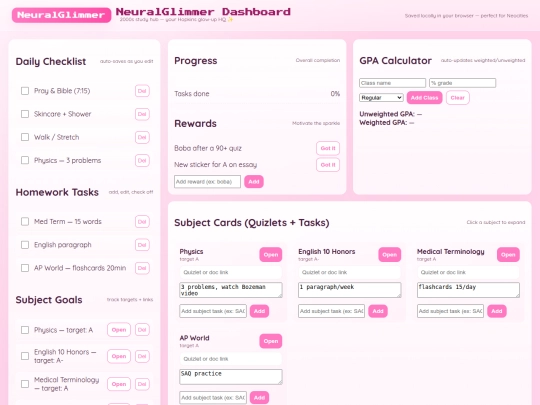Screen dimensions: 540x405
Task: Open the English 10 Honors goal
Action: point(119,356)
